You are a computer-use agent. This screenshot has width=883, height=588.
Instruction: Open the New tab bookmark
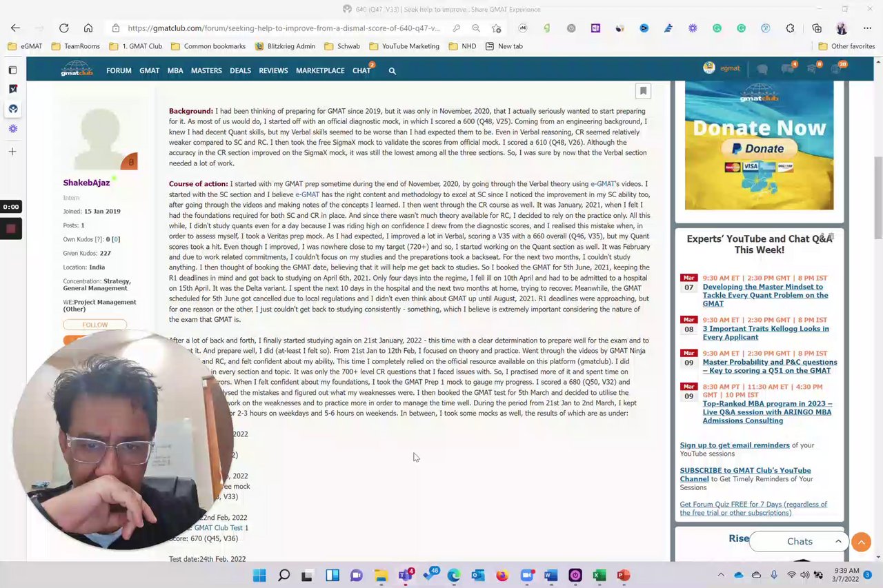[x=504, y=46]
